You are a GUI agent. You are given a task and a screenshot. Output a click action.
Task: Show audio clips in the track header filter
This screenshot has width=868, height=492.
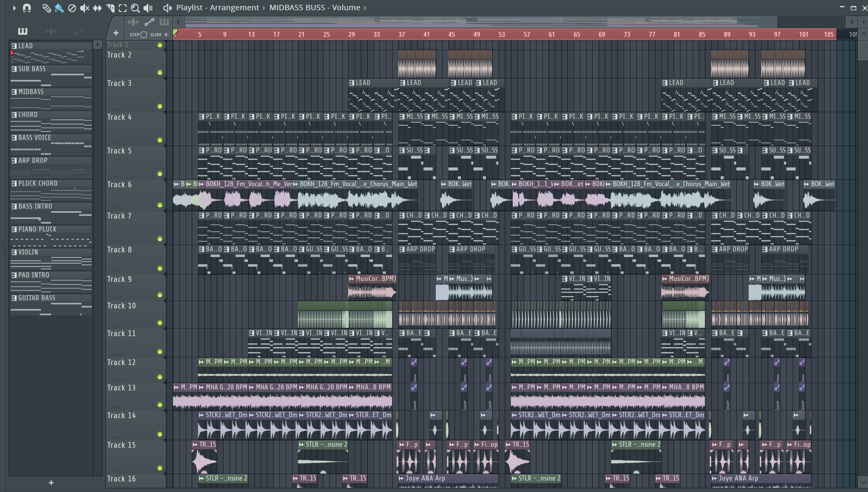click(x=133, y=22)
